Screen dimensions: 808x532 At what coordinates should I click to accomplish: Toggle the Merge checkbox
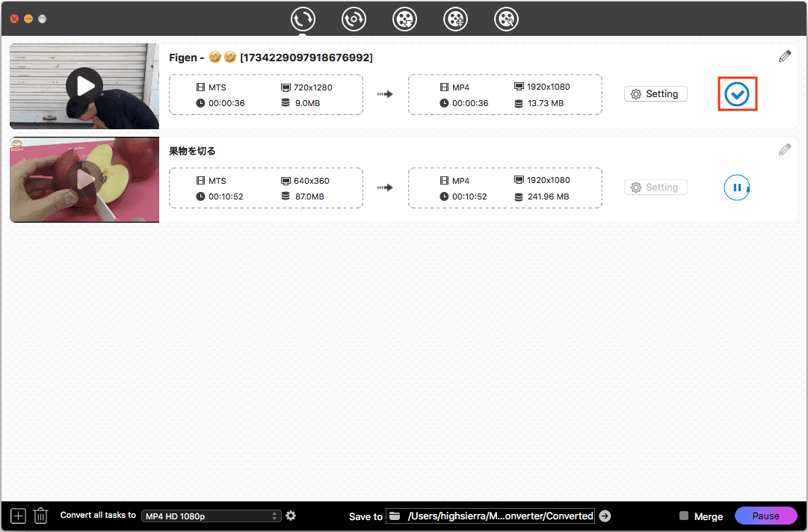[684, 516]
